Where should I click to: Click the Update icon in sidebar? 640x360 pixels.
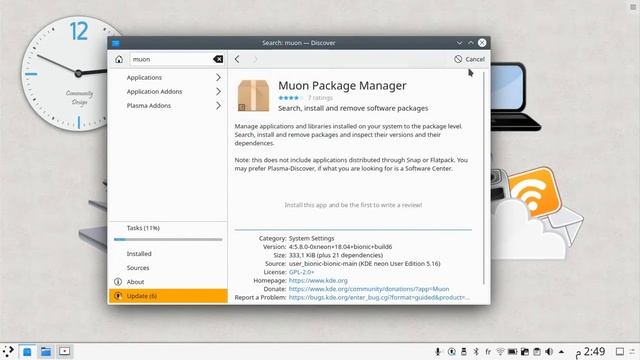tap(118, 296)
